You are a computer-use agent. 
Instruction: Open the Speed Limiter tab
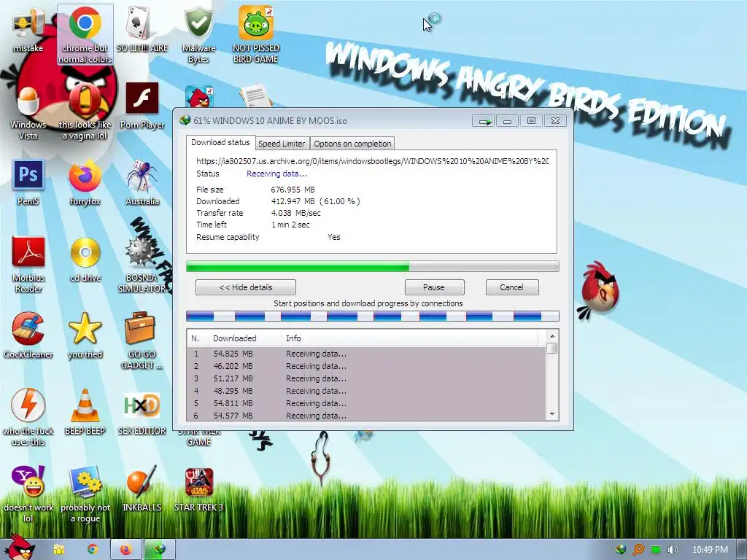point(282,144)
